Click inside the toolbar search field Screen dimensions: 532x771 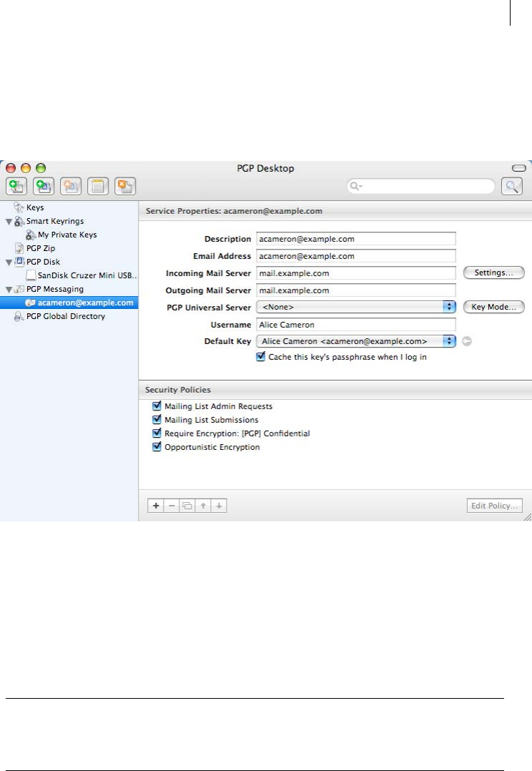coord(421,187)
